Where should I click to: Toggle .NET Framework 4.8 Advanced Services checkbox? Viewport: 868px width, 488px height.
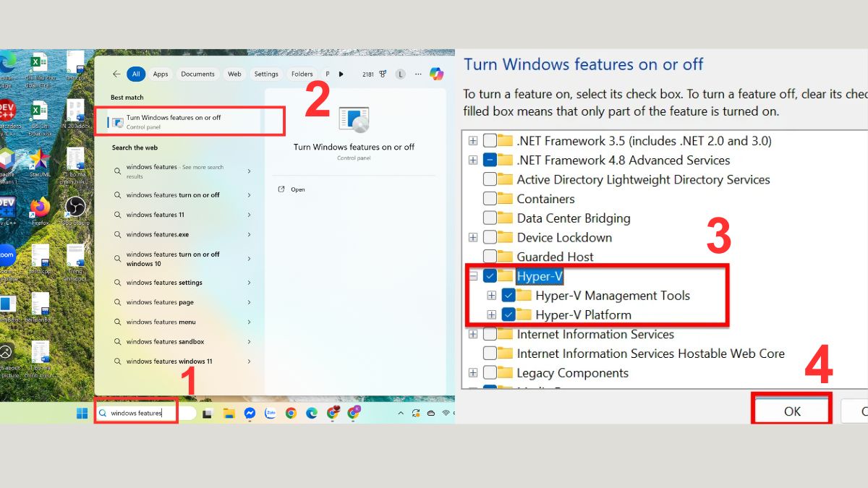pyautogui.click(x=490, y=160)
